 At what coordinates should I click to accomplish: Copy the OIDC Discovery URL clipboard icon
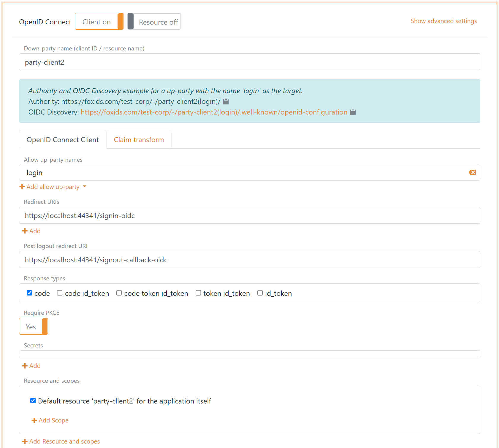tap(353, 112)
